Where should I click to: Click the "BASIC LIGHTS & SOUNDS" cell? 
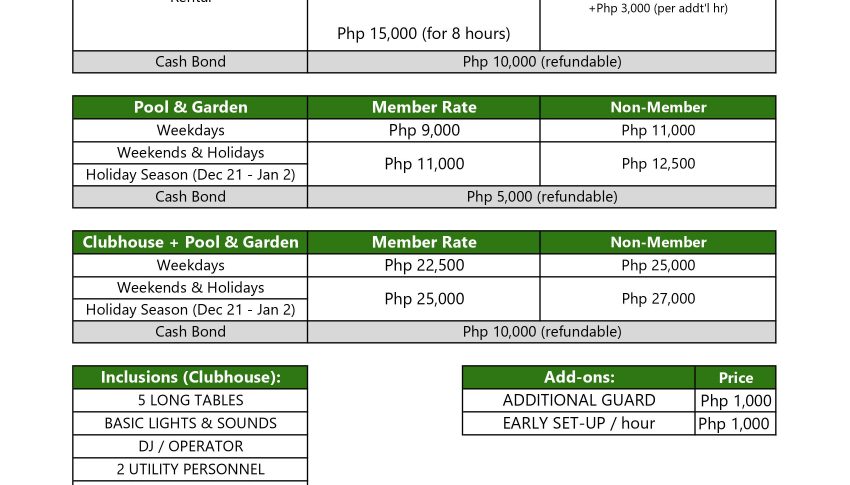coord(190,423)
